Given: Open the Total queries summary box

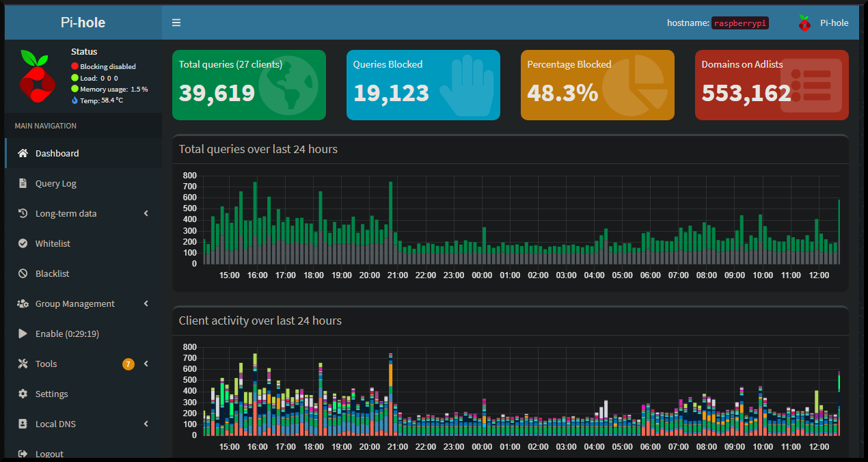Looking at the screenshot, I should pyautogui.click(x=249, y=85).
